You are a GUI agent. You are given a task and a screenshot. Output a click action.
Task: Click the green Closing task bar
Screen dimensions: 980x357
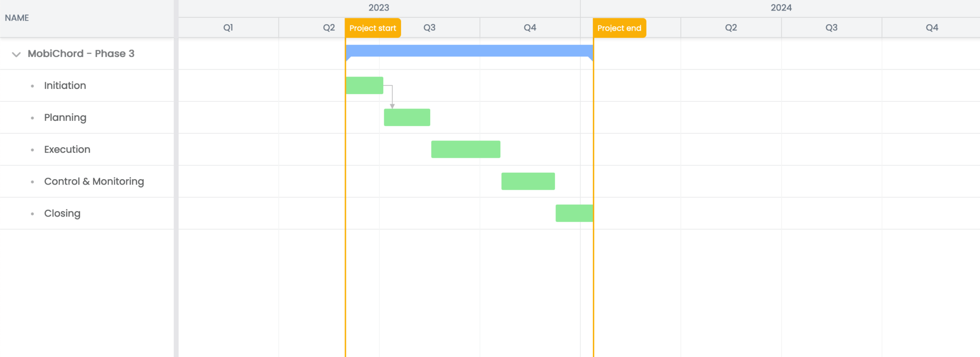point(574,214)
